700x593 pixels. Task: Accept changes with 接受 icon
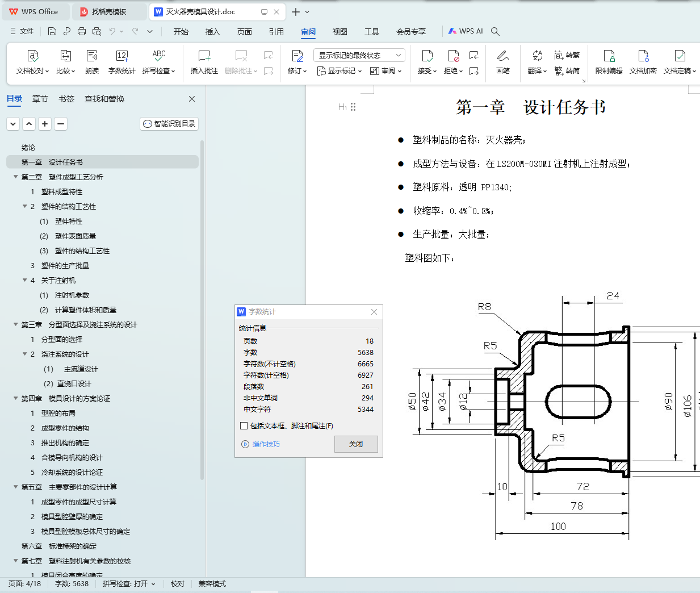(427, 56)
